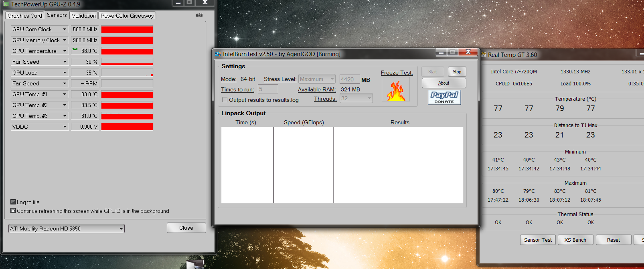Screen dimensions: 644x269
Task: Click the GPU-Z title bar app icon
Action: [x=6, y=4]
